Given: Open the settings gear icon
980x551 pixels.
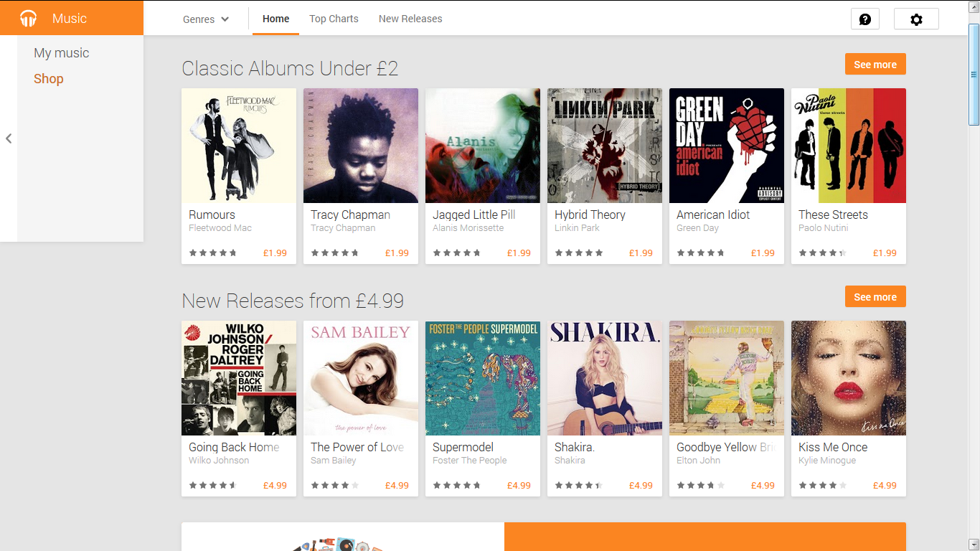Looking at the screenshot, I should tap(916, 19).
